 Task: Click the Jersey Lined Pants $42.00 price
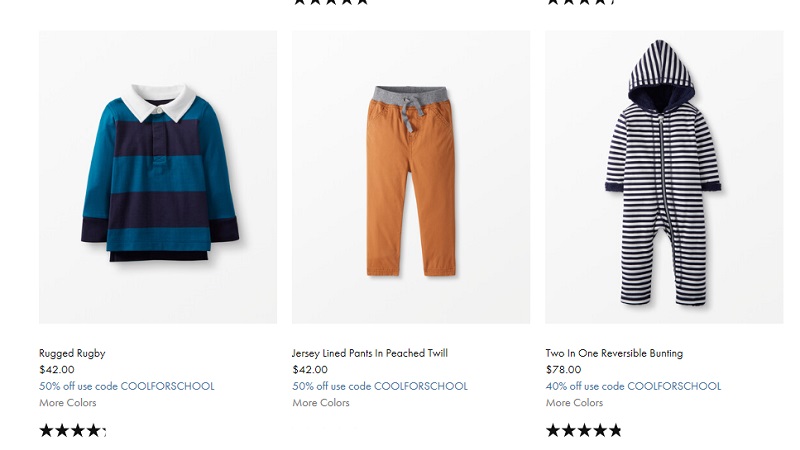tap(310, 369)
